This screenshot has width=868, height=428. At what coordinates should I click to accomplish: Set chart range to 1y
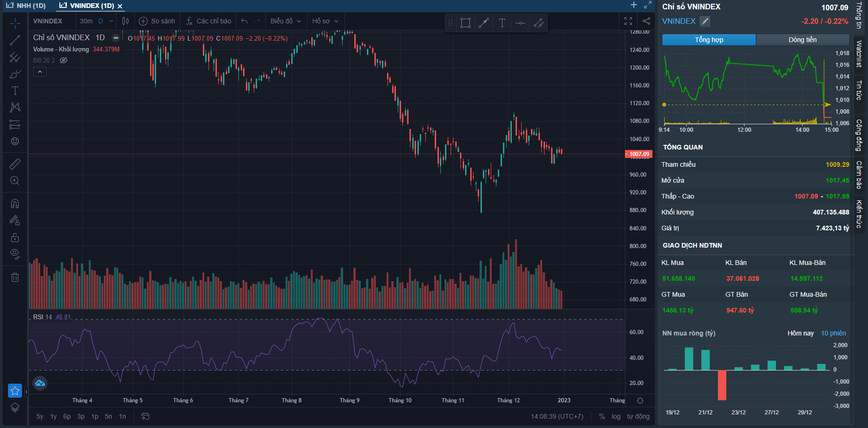53,416
